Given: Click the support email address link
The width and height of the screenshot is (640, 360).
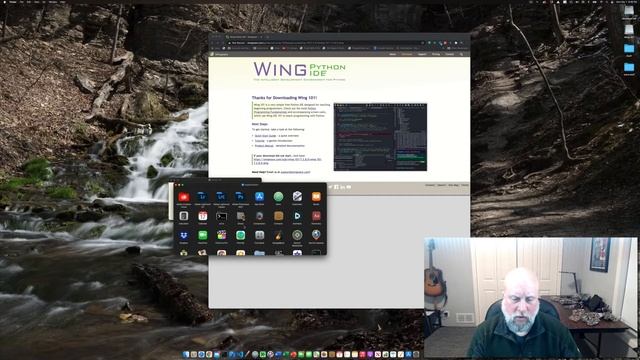Looking at the screenshot, I should pos(295,172).
